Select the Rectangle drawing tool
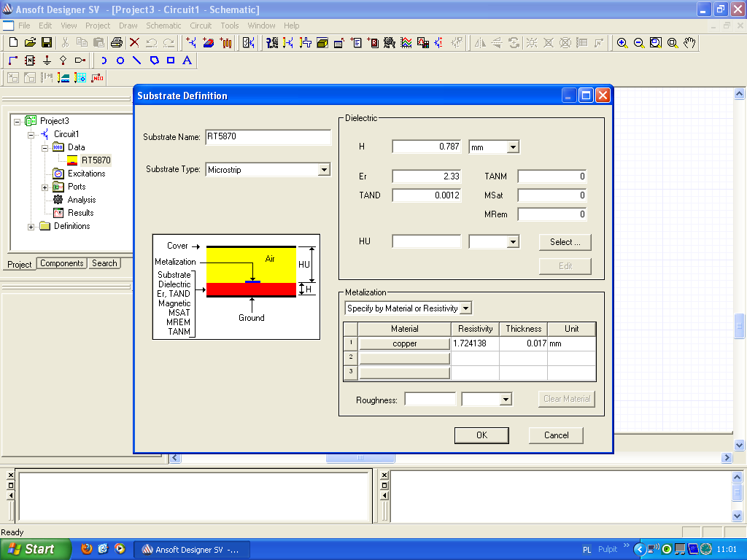Image resolution: width=747 pixels, height=560 pixels. [170, 61]
